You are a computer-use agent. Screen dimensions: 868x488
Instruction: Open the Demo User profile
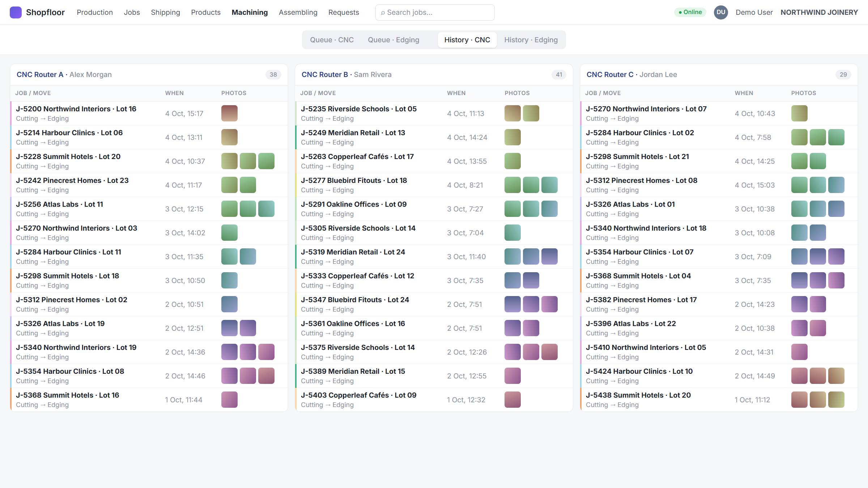[x=754, y=12]
